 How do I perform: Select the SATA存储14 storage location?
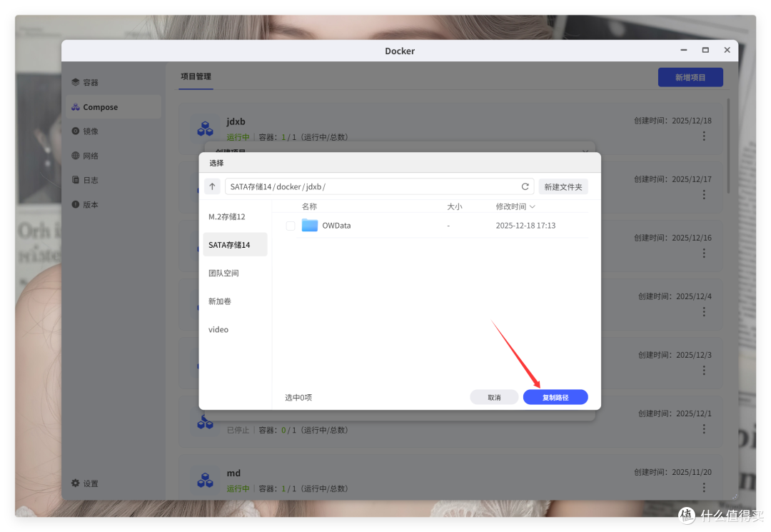pyautogui.click(x=235, y=244)
